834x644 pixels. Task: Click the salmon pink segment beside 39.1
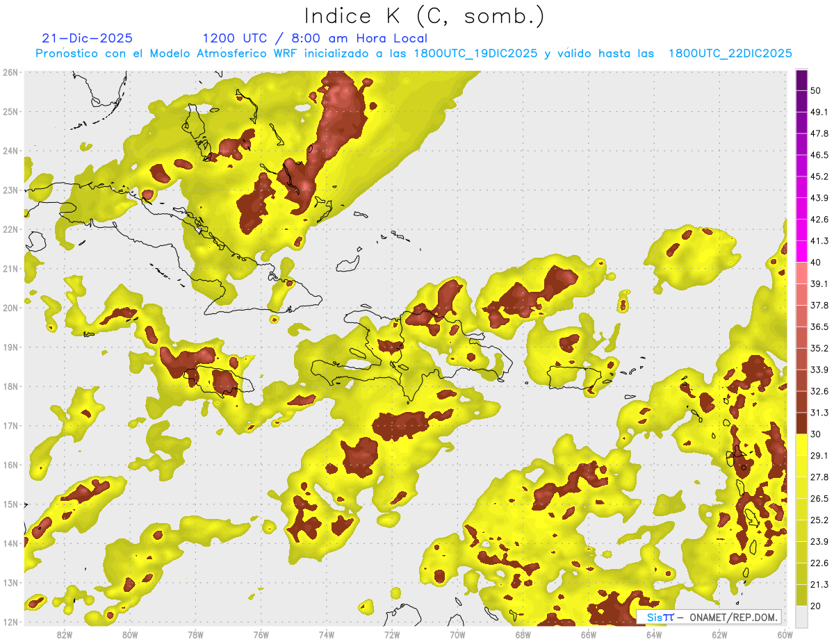coord(802,273)
